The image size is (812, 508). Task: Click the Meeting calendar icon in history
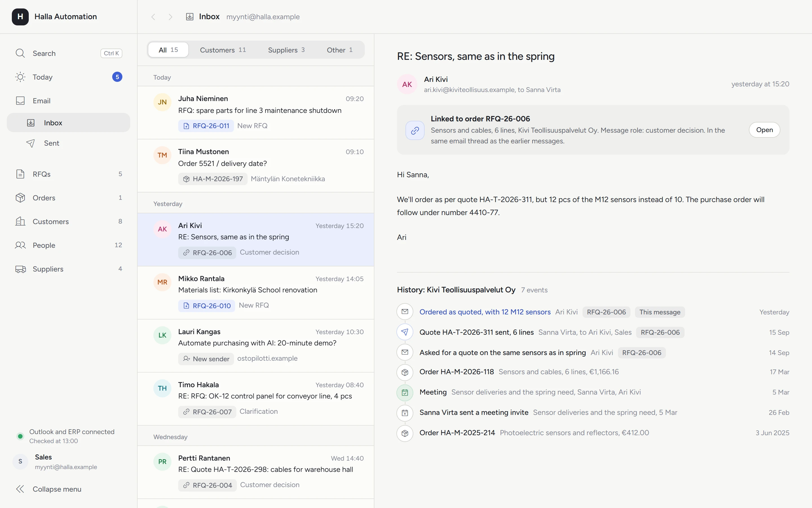[x=405, y=392]
